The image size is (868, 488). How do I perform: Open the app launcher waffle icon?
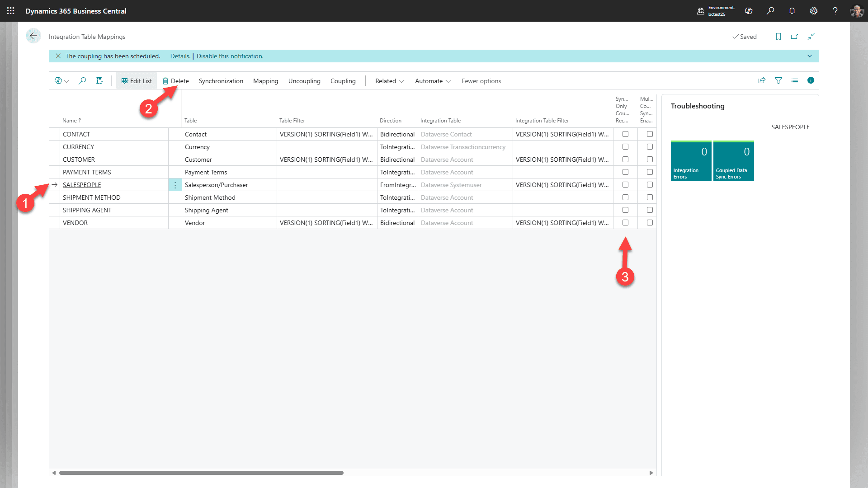click(10, 11)
